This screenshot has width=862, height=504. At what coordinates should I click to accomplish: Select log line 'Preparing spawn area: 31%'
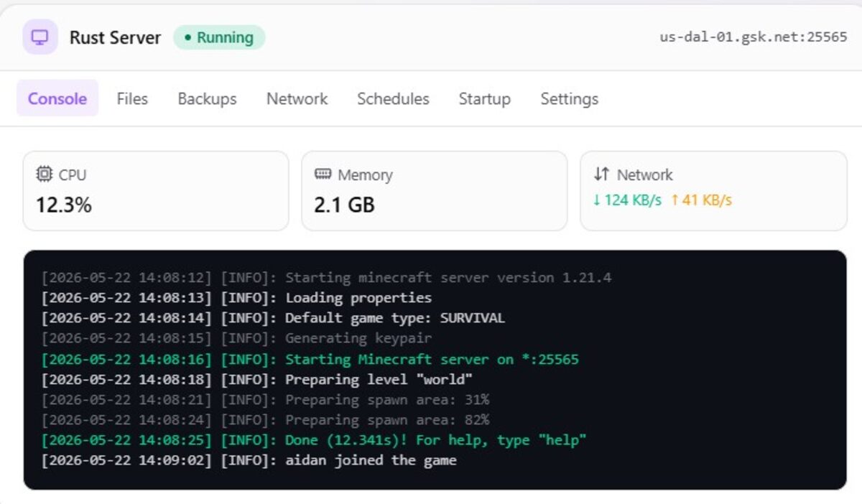[x=265, y=399]
